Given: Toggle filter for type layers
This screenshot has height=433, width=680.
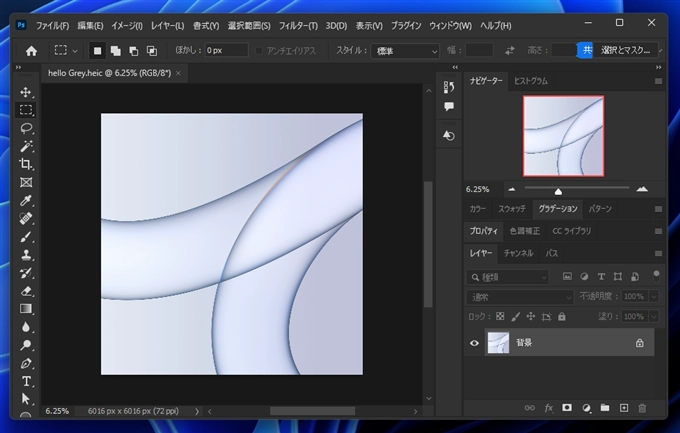Looking at the screenshot, I should (601, 277).
